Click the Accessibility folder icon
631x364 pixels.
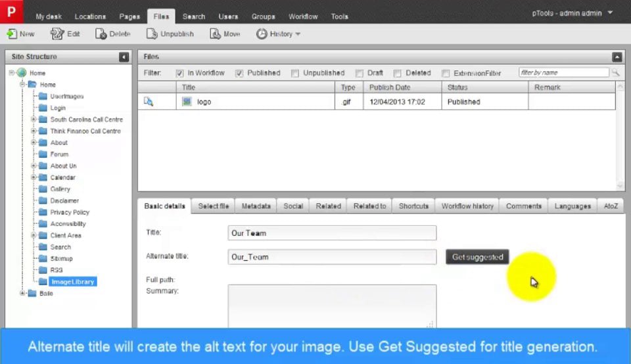(43, 223)
